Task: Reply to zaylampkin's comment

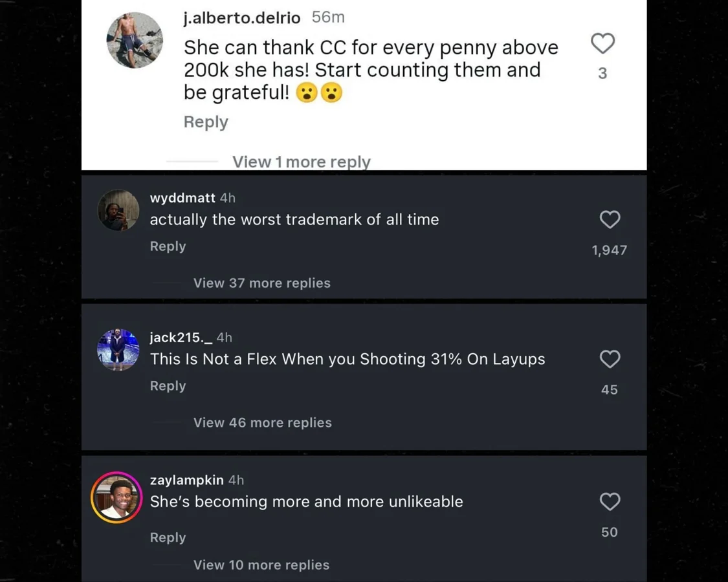Action: 168,537
